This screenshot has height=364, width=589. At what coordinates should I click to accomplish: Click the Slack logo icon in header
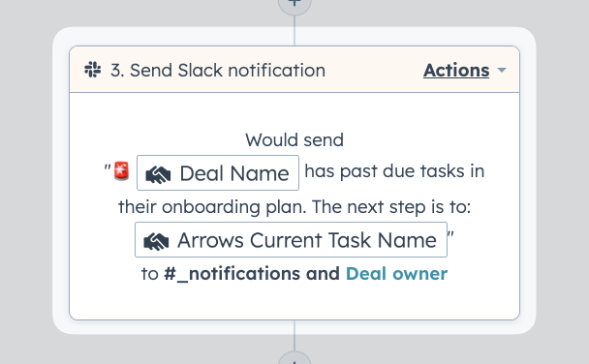coord(92,70)
